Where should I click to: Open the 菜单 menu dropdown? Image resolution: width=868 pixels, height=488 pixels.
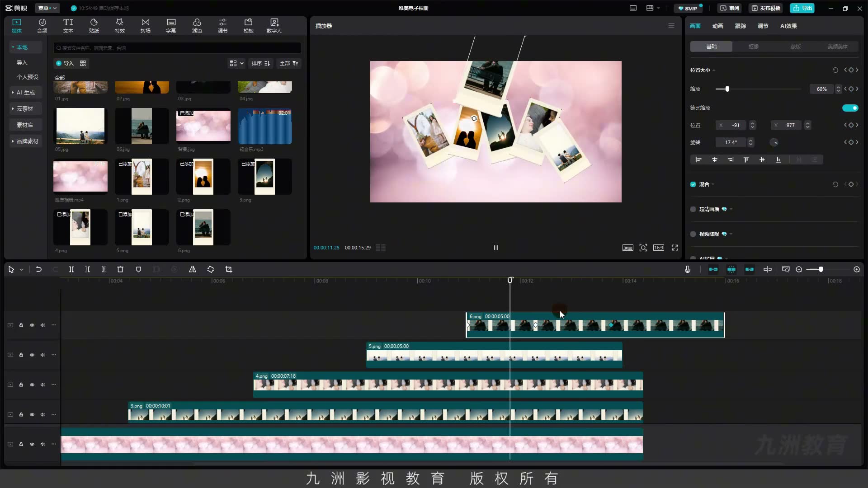[x=47, y=8]
